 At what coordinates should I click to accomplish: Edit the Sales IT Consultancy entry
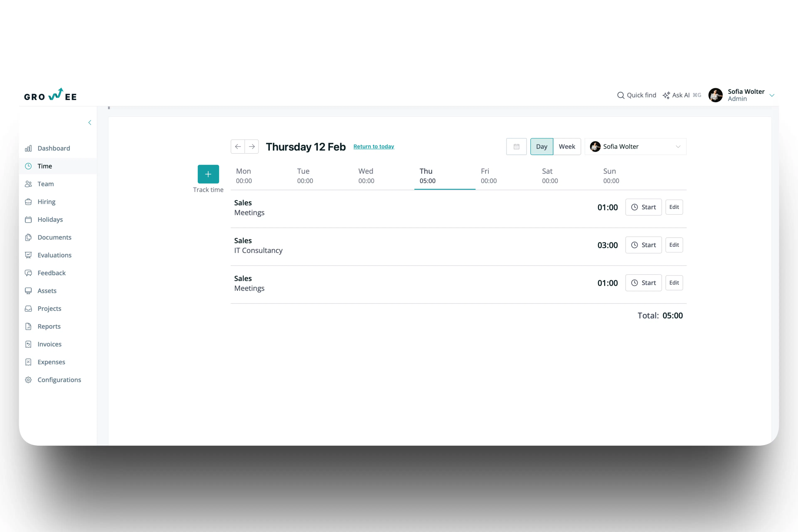click(674, 245)
